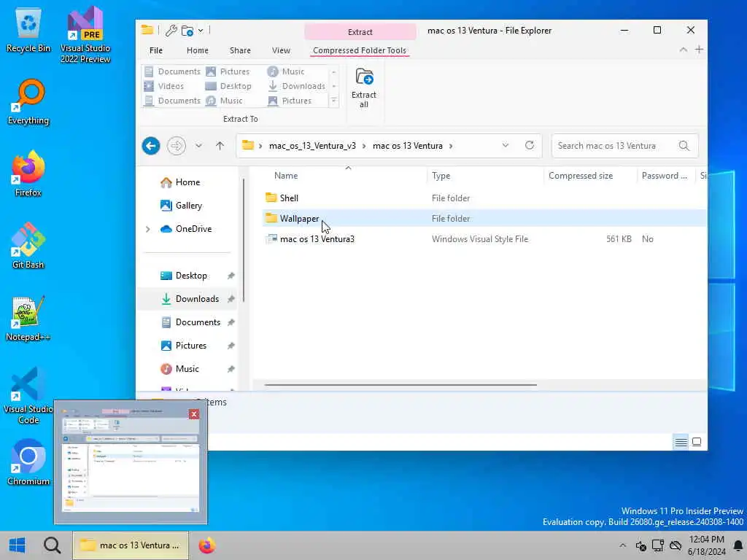Extract to Pictures in first row
Image resolution: width=747 pixels, height=560 pixels.
(228, 71)
